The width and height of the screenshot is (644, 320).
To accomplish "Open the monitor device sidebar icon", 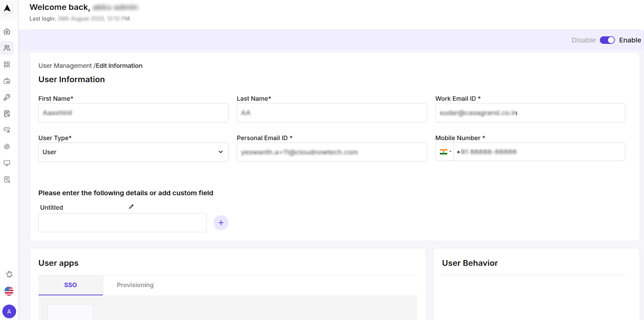I will pyautogui.click(x=7, y=163).
